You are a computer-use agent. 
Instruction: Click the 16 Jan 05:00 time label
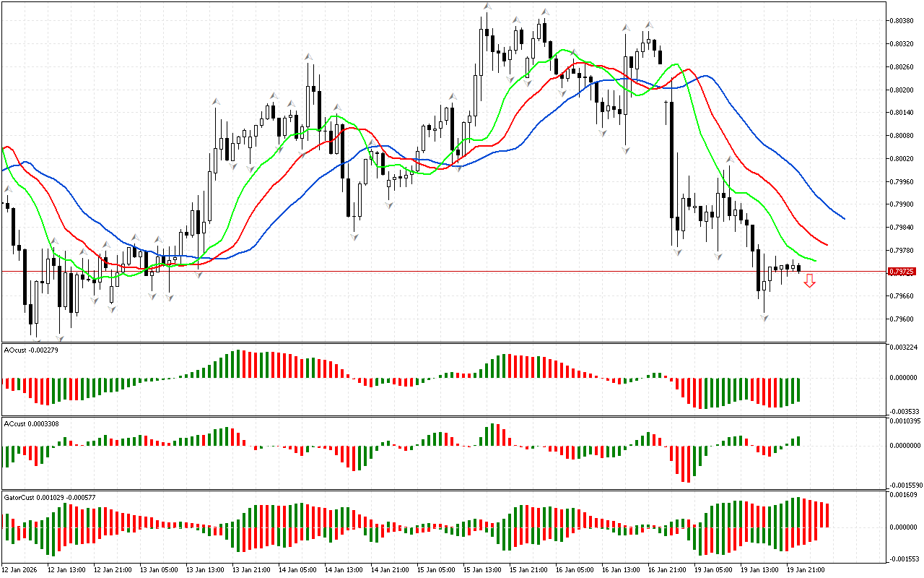pos(574,570)
